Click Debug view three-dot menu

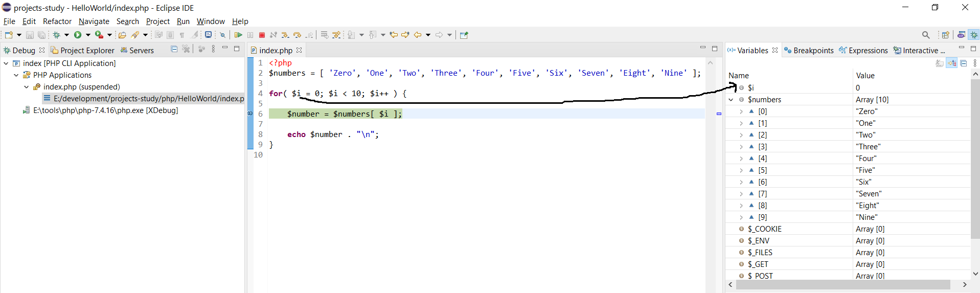213,49
